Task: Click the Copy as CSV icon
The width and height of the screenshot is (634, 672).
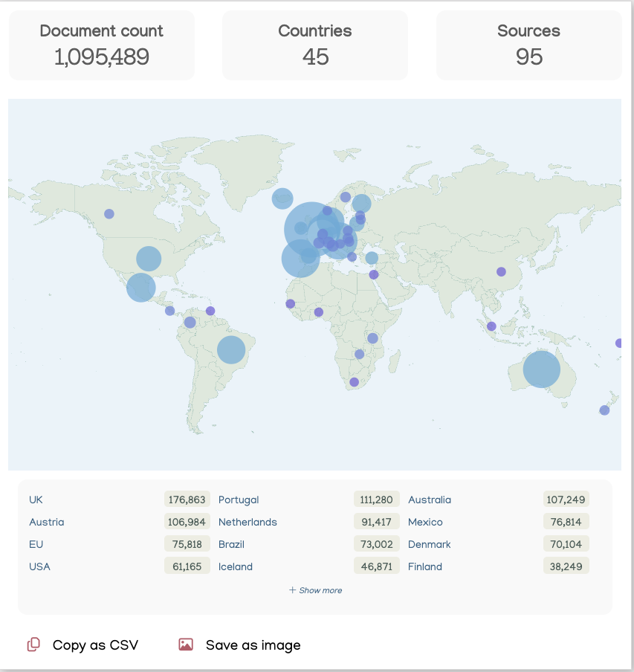Action: tap(33, 644)
